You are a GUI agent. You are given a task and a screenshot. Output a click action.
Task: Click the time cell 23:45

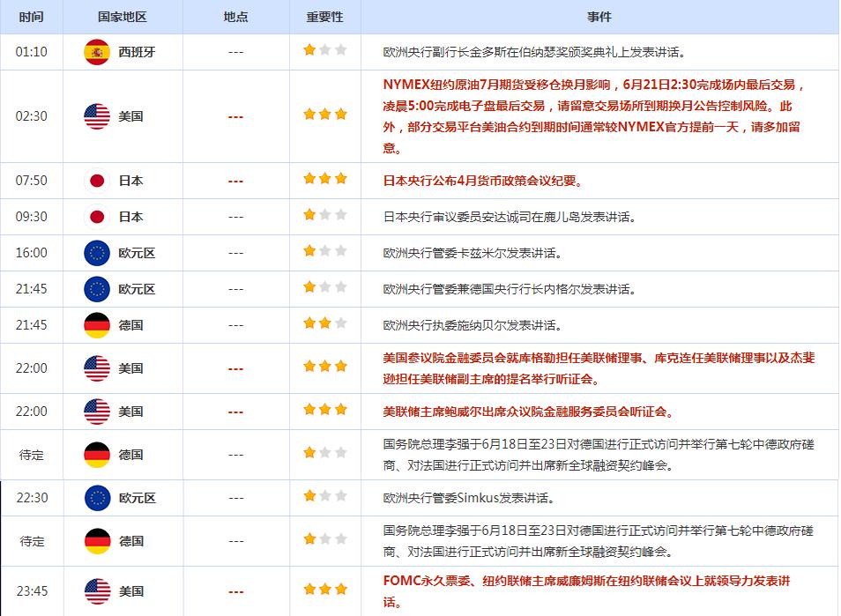[33, 590]
